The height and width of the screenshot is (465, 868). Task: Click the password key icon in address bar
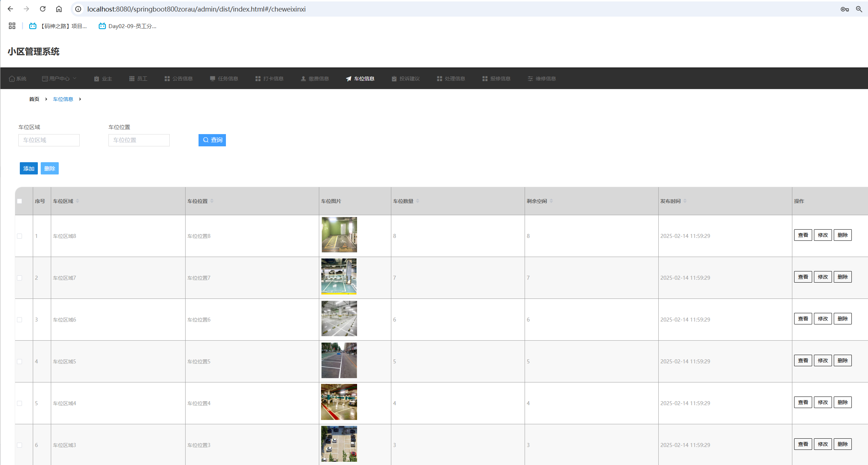point(845,9)
